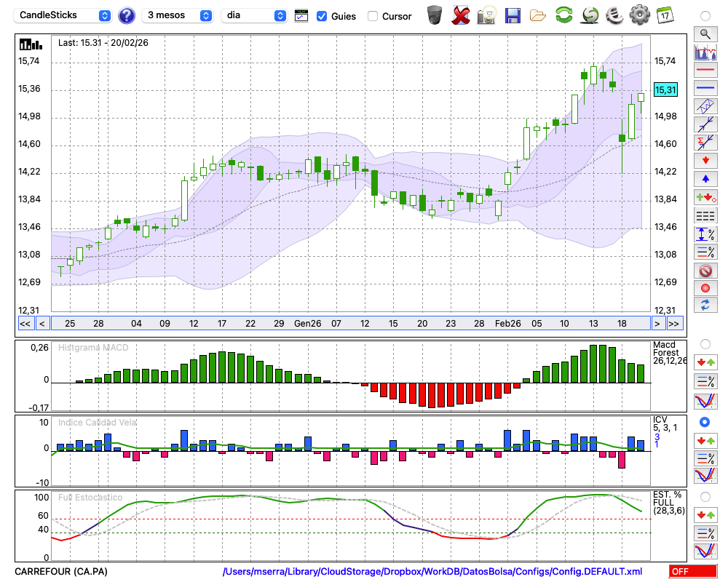This screenshot has width=728, height=582.
Task: Click the cyan 15,31 last price label
Action: 665,89
